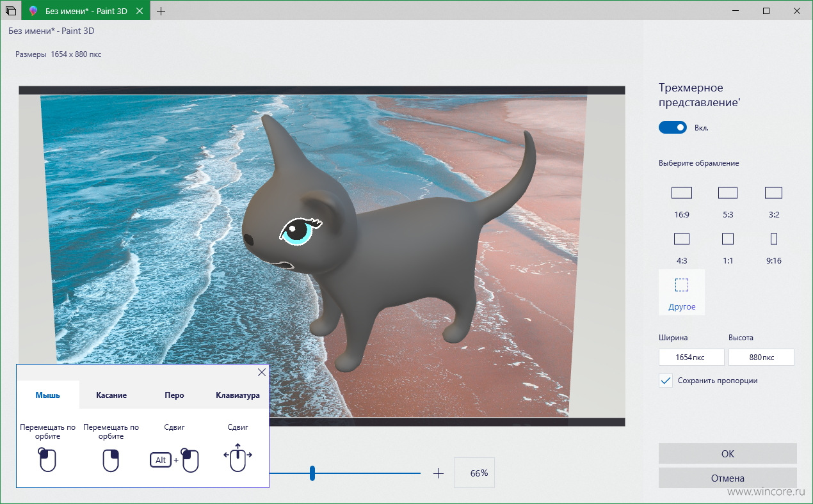The width and height of the screenshot is (813, 504).
Task: Switch to the Клавиатура tab
Action: click(x=237, y=395)
